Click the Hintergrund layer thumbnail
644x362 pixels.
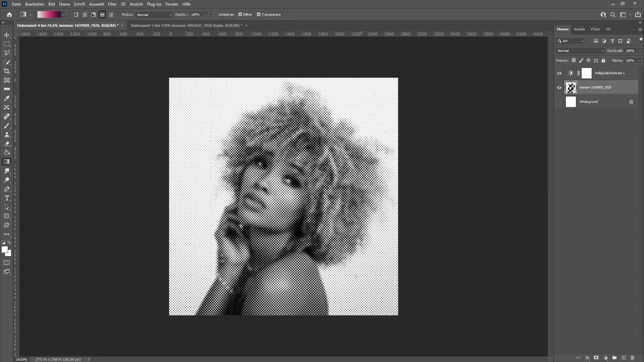pos(571,101)
